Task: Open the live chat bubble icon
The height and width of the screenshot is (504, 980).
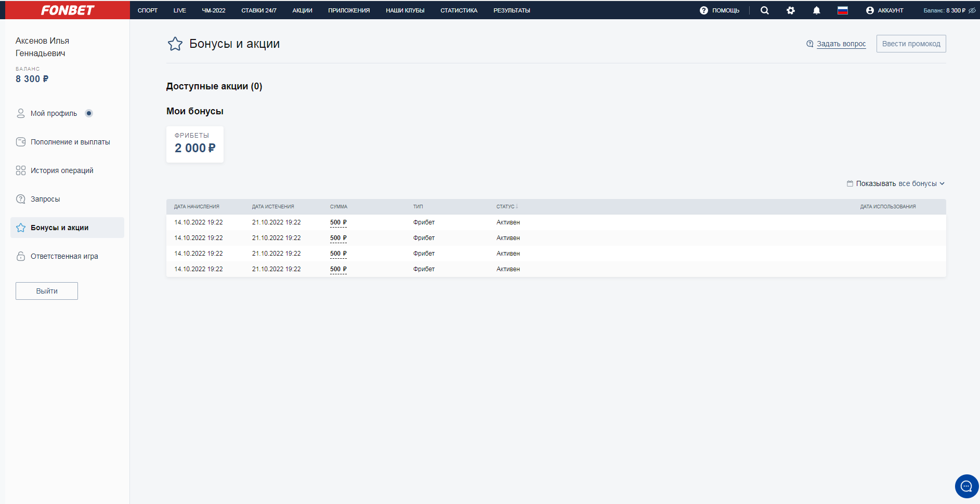Action: (966, 486)
